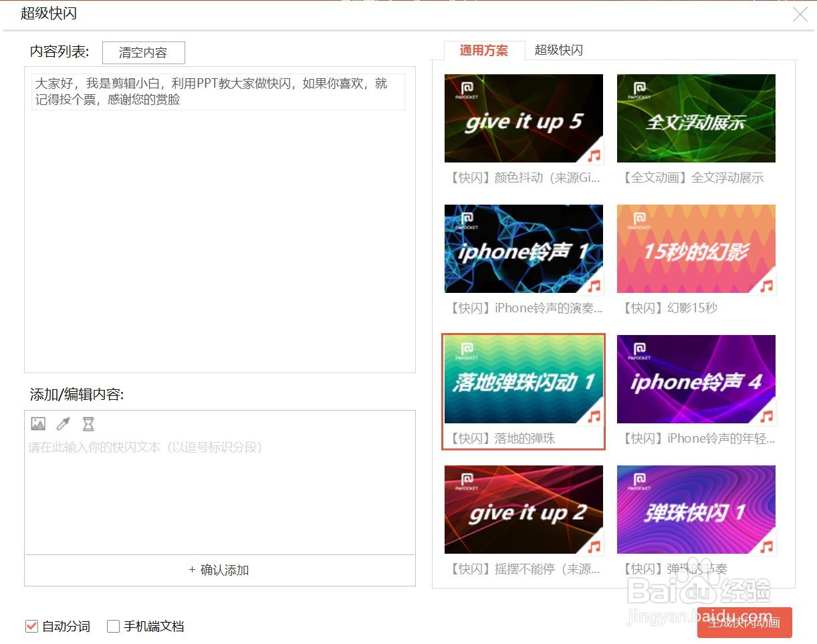Screen dimensions: 817x644
Task: Switch to the 超级快闪 tab
Action: (559, 50)
